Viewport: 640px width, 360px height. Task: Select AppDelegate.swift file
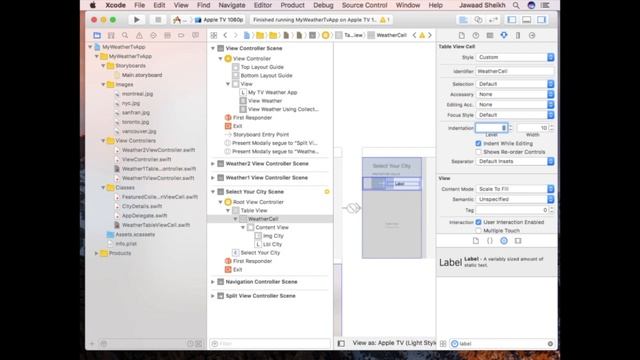click(x=144, y=216)
